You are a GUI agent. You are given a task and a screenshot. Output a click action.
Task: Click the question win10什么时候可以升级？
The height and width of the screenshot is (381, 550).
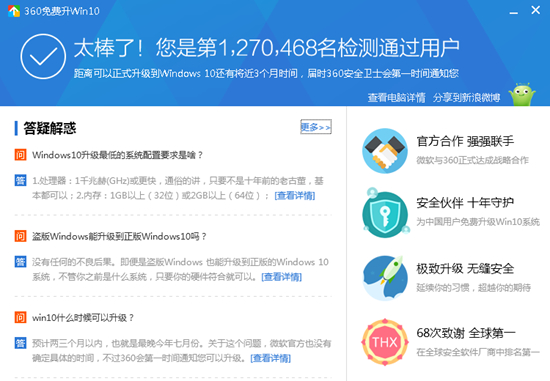click(x=83, y=318)
